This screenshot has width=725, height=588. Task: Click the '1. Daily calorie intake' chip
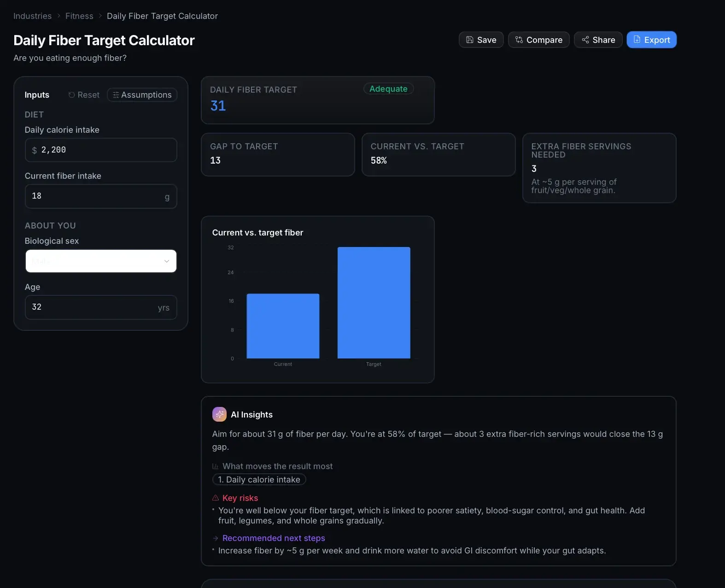coord(259,480)
